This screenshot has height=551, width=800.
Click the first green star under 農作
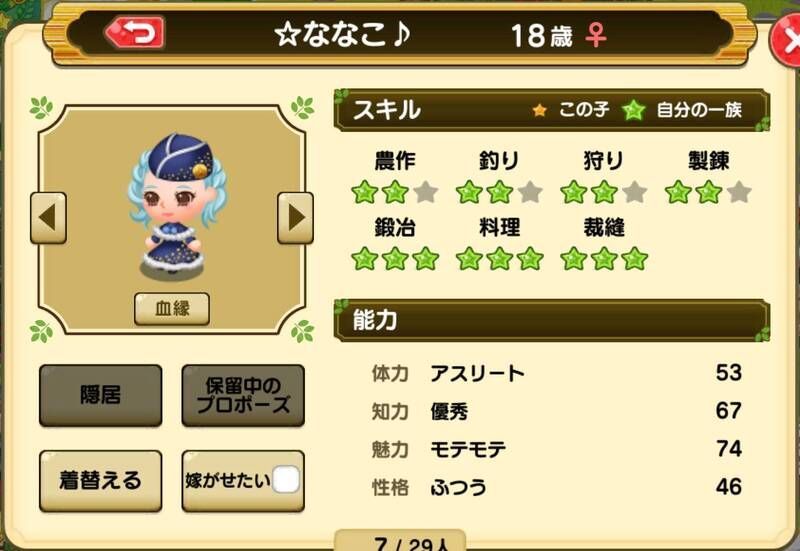(x=365, y=192)
